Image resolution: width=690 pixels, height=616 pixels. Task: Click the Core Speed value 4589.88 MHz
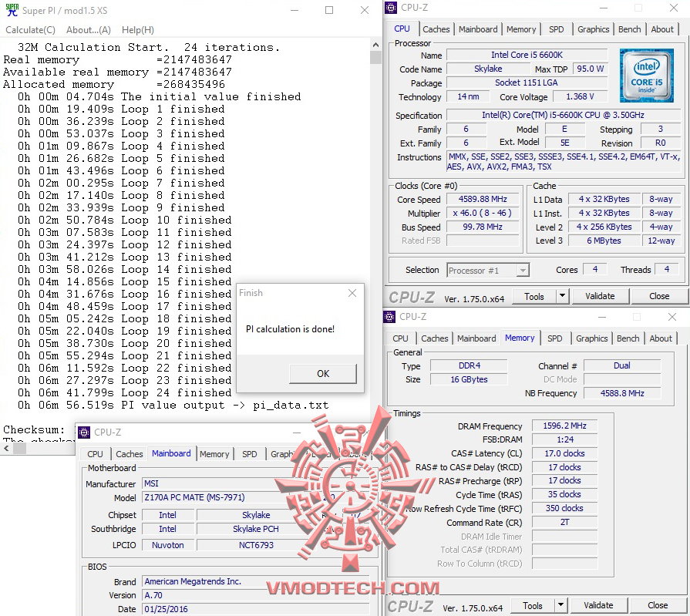(x=483, y=200)
